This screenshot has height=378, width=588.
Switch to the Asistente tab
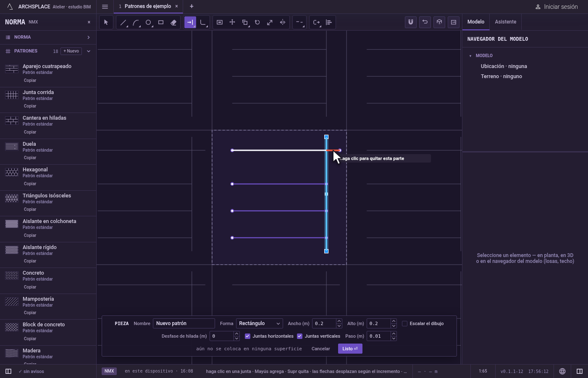click(x=505, y=22)
